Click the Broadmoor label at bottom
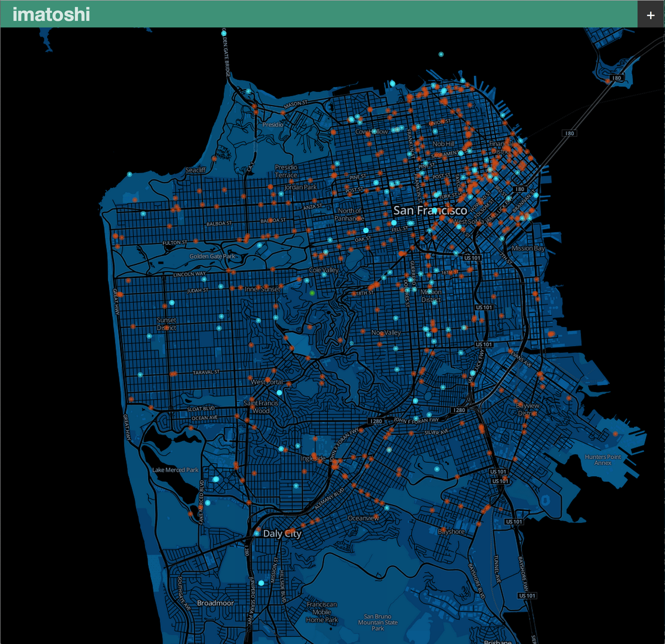This screenshot has height=644, width=665. (x=215, y=603)
